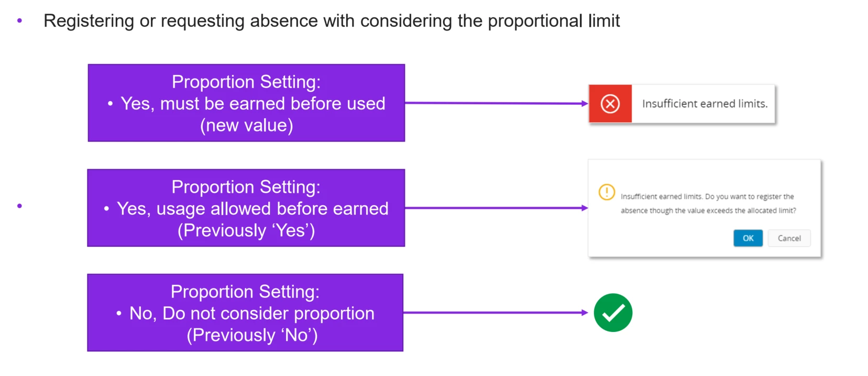Screen dimensions: 868x376
Task: Click the green checkmark circle icon
Action: click(613, 313)
